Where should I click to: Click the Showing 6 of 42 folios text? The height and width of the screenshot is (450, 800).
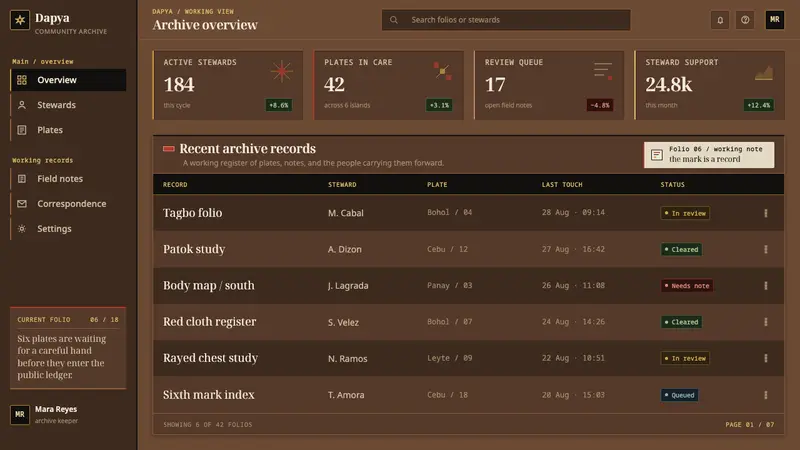[x=208, y=424]
